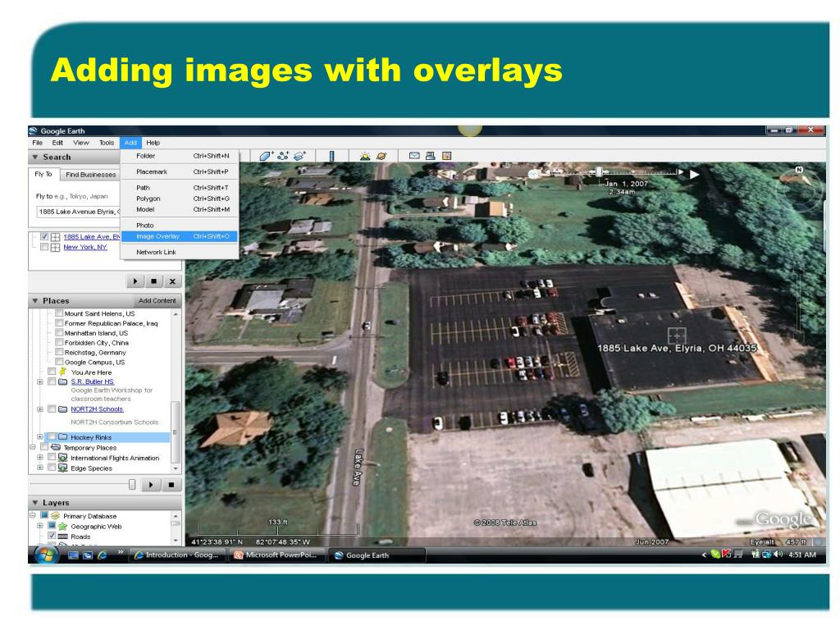Click the View in Google Maps icon
This screenshot has height=630, width=840.
(446, 156)
